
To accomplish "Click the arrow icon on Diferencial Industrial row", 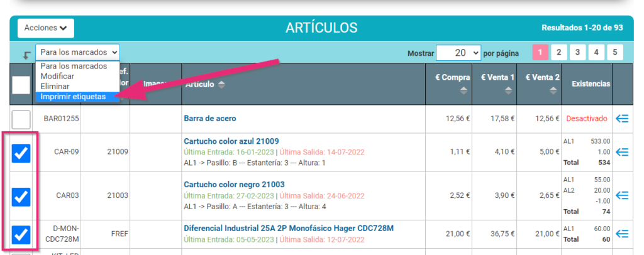I will coord(622,233).
